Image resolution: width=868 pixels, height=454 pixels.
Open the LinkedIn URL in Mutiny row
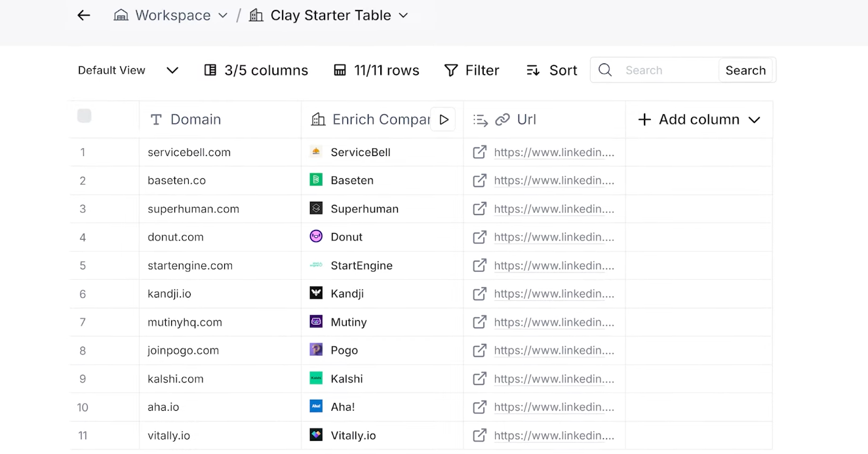coord(554,322)
